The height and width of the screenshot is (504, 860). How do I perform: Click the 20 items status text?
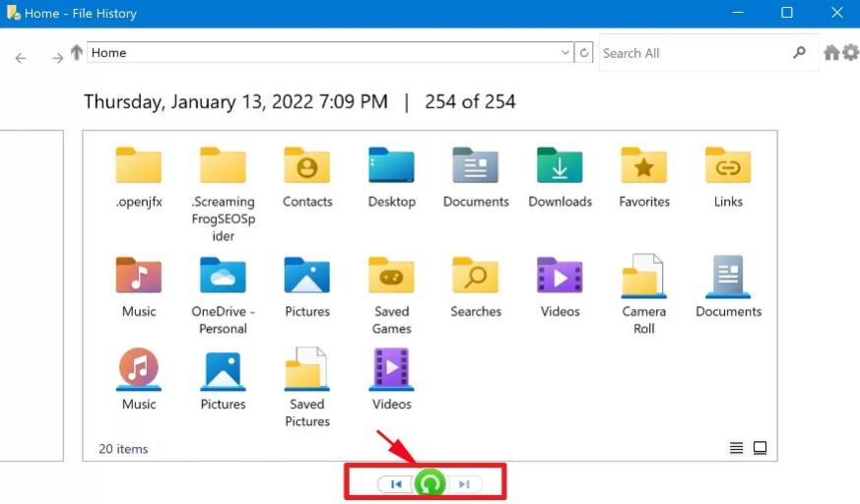123,449
